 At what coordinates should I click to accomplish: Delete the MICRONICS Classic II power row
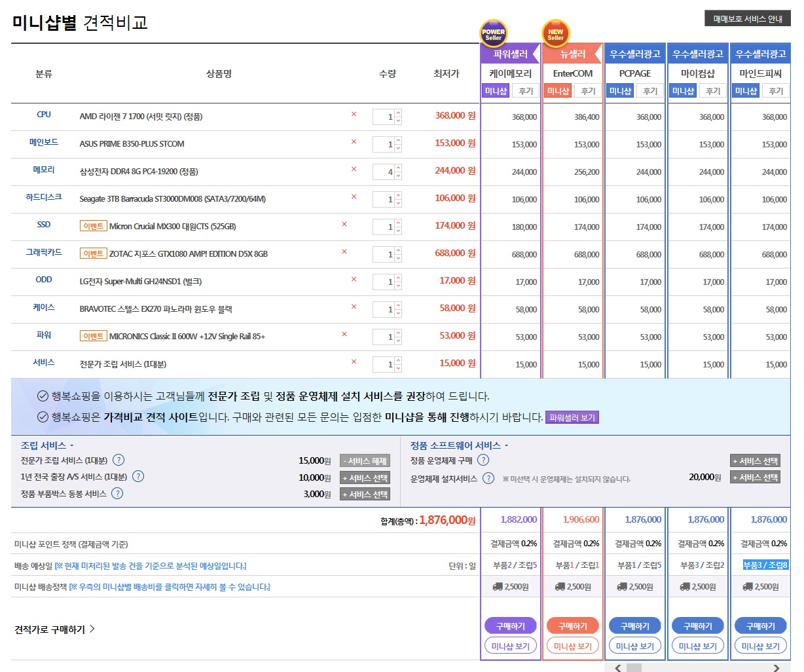coord(344,334)
